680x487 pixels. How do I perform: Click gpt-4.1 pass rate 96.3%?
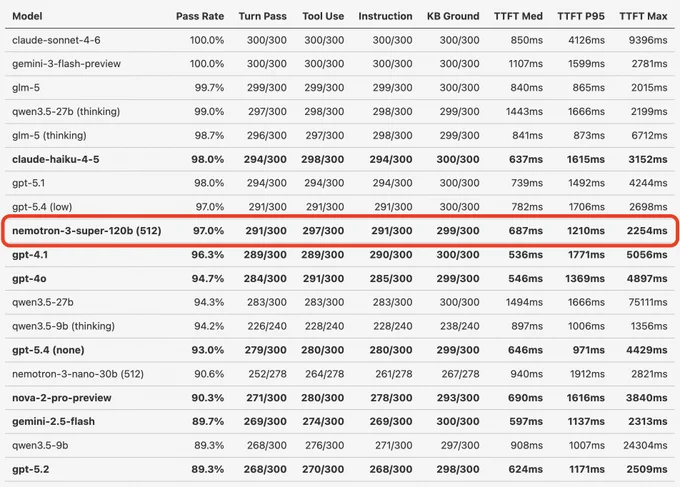(208, 255)
